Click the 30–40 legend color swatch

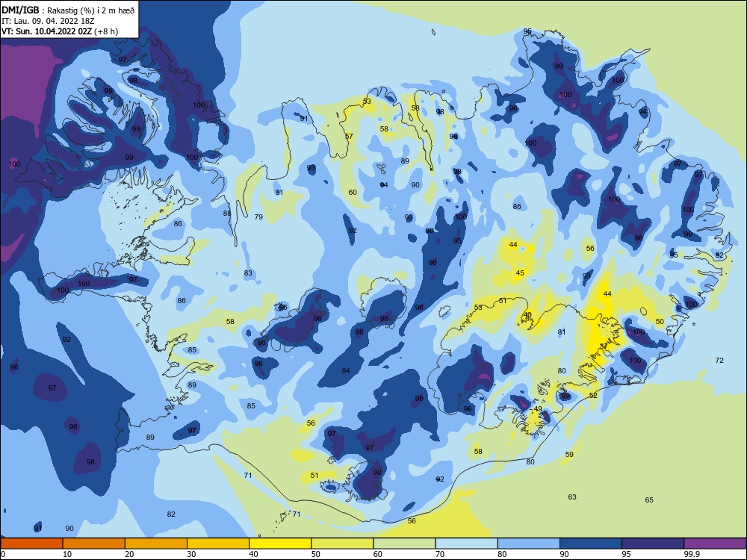[x=218, y=544]
